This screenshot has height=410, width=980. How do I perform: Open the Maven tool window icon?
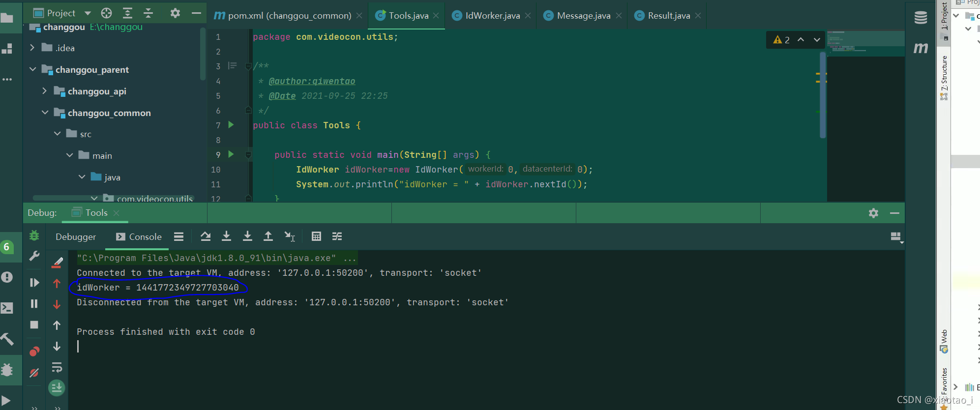point(921,48)
